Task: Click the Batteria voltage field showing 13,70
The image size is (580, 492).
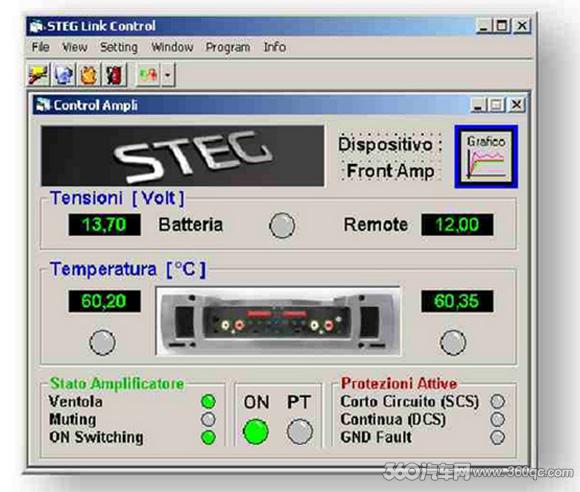Action: tap(104, 225)
